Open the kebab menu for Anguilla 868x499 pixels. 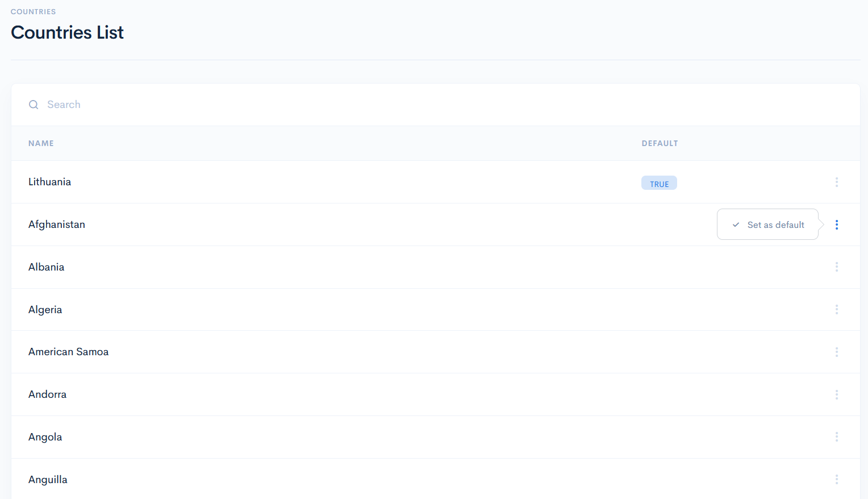point(836,479)
